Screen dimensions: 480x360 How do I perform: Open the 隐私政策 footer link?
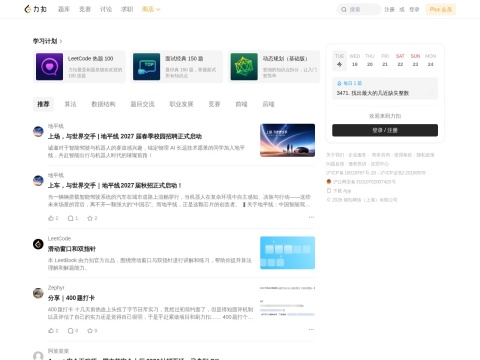pyautogui.click(x=425, y=155)
